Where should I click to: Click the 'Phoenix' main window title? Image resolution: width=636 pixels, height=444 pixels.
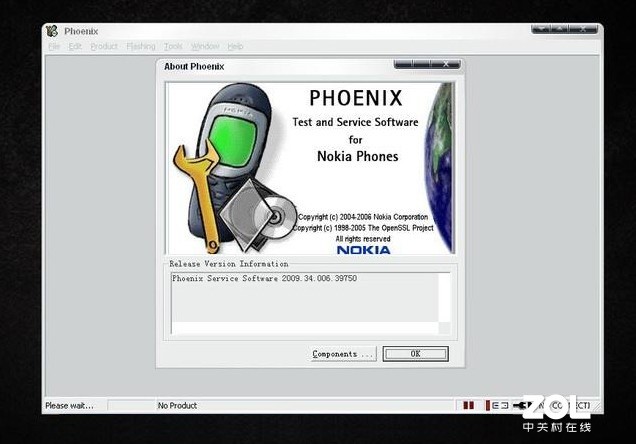click(x=81, y=31)
